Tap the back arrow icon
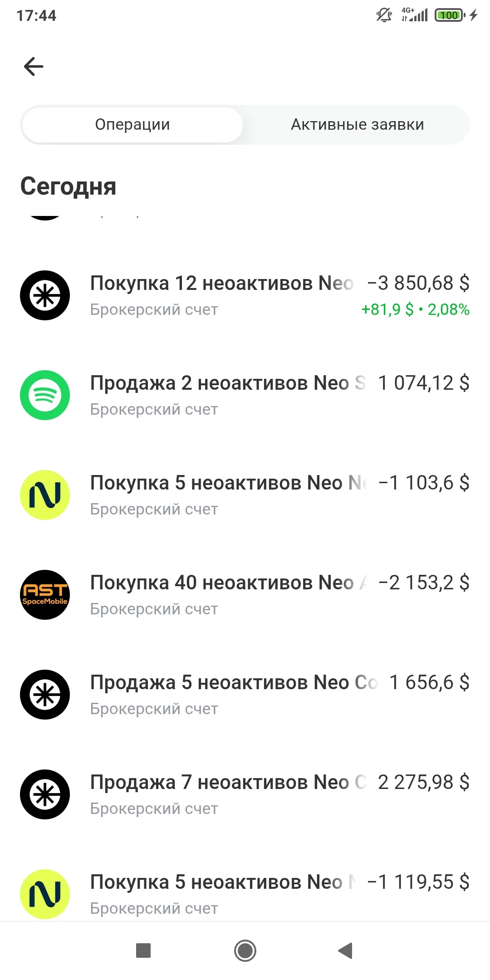490x980 pixels. [x=34, y=67]
